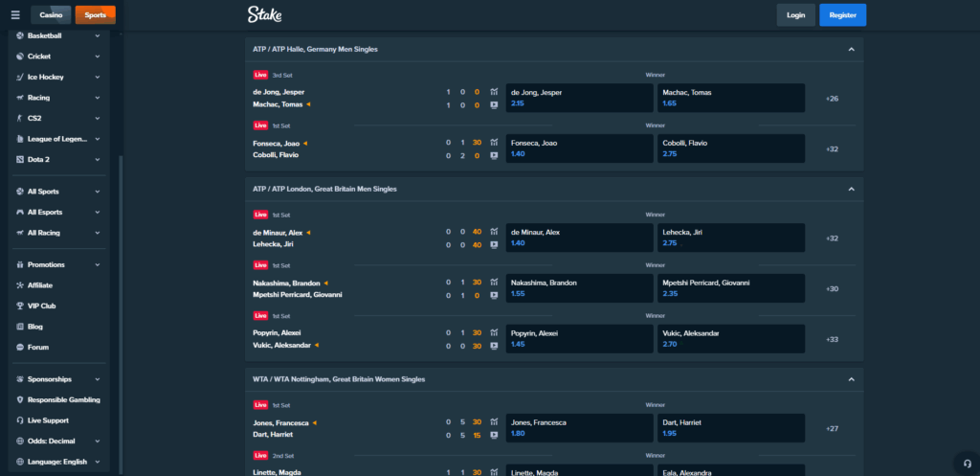This screenshot has height=476, width=980.
Task: Expand the All Esports chevron
Action: (x=98, y=212)
